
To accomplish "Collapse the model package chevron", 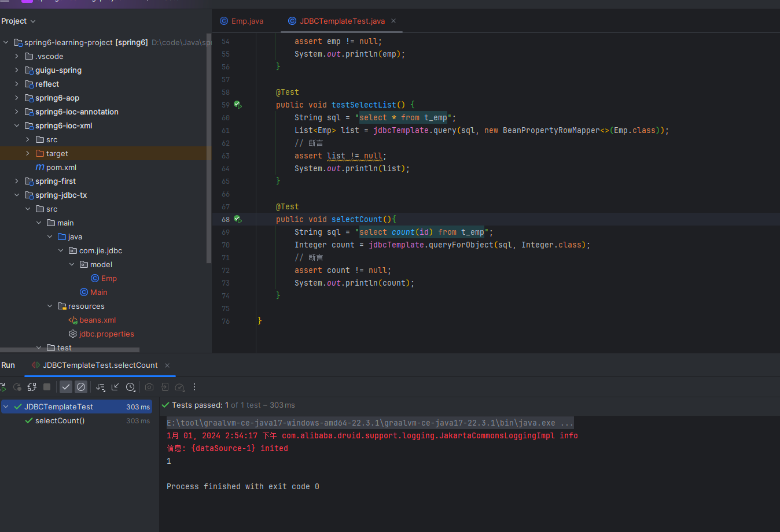I will coord(72,264).
